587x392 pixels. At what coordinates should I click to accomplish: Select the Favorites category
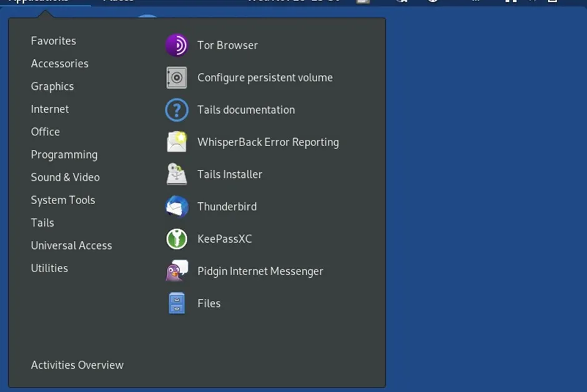54,41
